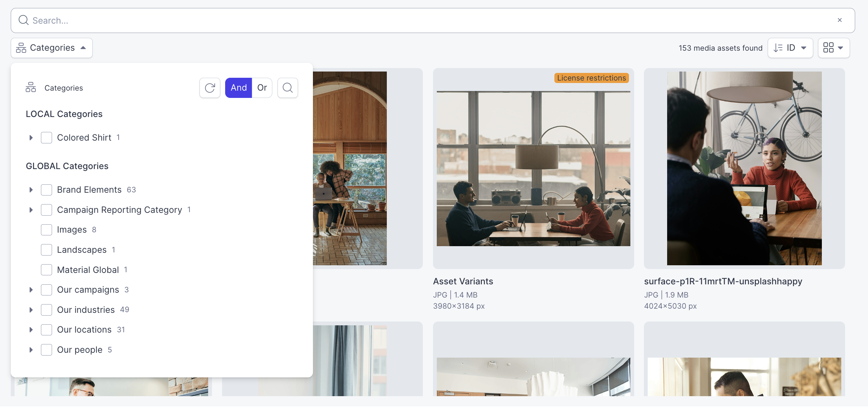Expand the Campaign Reporting Category node
The width and height of the screenshot is (868, 409).
(x=31, y=210)
